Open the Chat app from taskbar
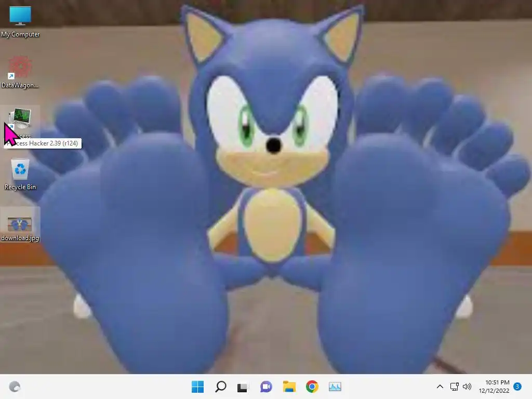This screenshot has width=532, height=399. coord(266,387)
